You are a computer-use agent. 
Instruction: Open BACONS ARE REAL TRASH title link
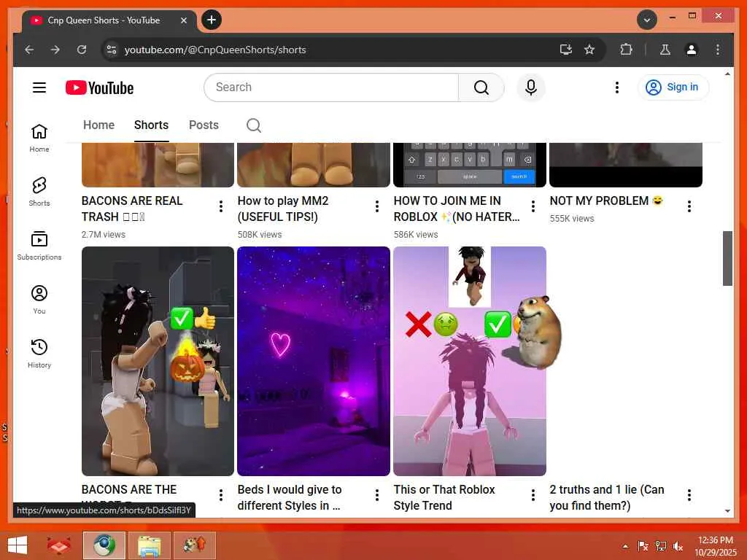pos(132,209)
